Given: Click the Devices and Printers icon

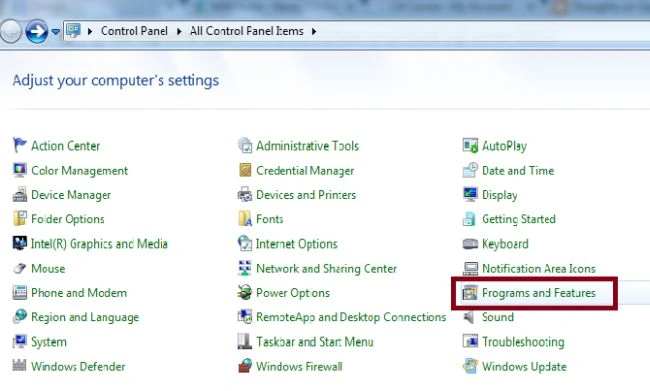Looking at the screenshot, I should 245,194.
